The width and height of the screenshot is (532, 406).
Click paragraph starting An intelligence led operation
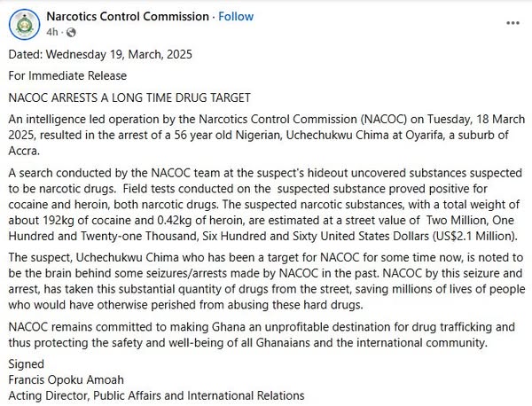(267, 135)
